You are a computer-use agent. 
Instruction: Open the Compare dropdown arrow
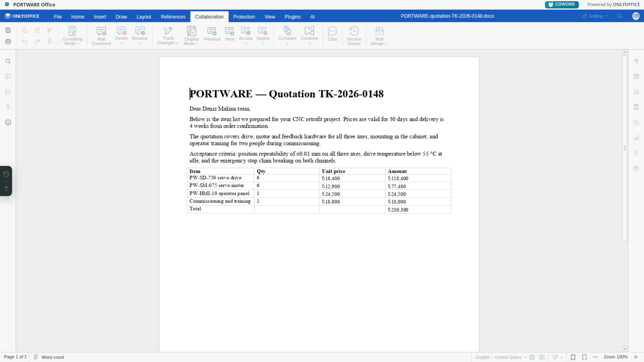pyautogui.click(x=287, y=43)
